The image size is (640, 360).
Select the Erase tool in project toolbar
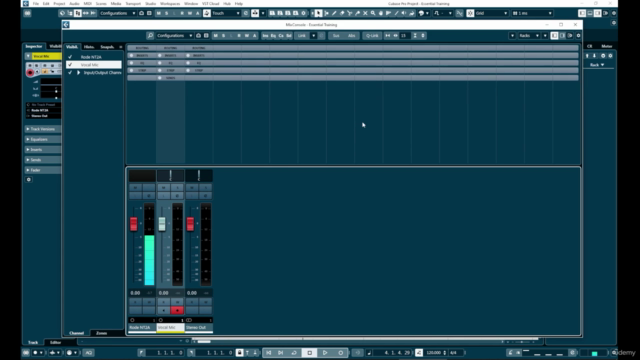point(342,13)
